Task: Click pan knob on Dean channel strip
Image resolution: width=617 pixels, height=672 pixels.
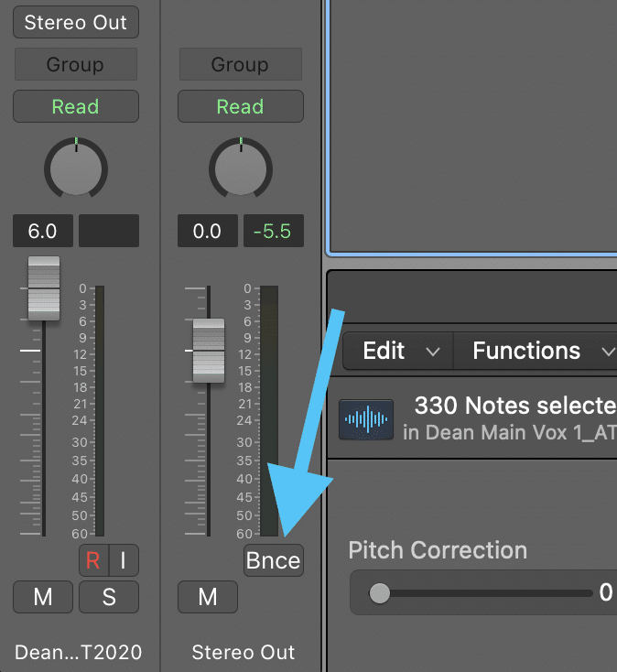Action: (x=76, y=168)
